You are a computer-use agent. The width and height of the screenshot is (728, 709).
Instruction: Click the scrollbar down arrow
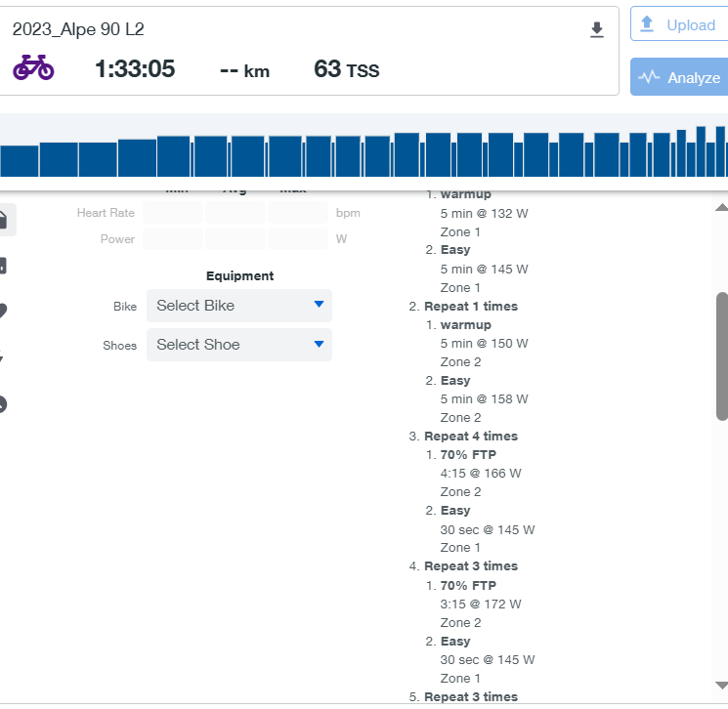coord(721,686)
